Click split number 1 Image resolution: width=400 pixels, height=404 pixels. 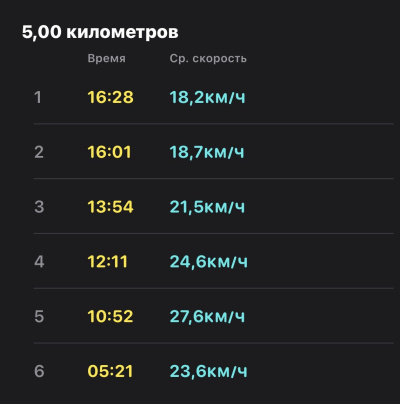38,97
